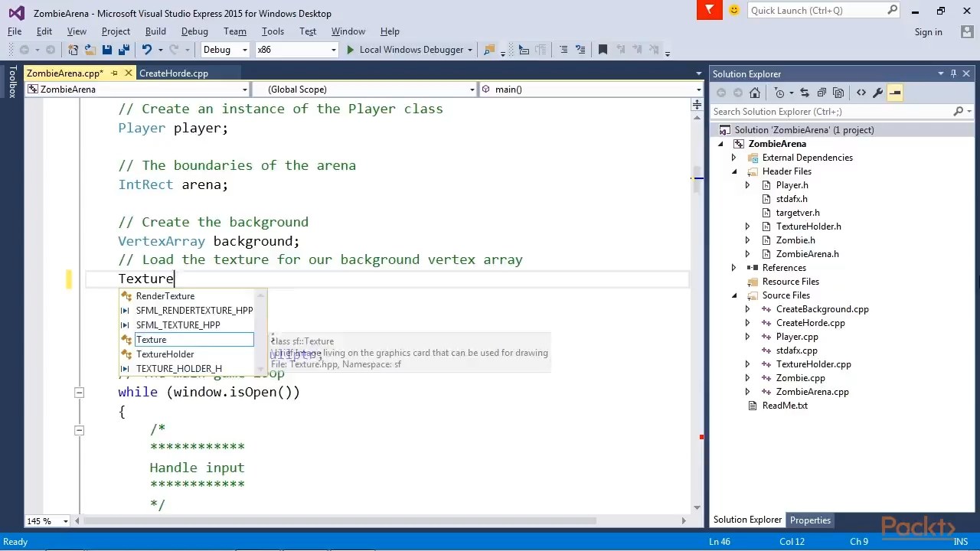This screenshot has height=551, width=980.
Task: Save the current file with the floppy icon
Action: [x=107, y=50]
